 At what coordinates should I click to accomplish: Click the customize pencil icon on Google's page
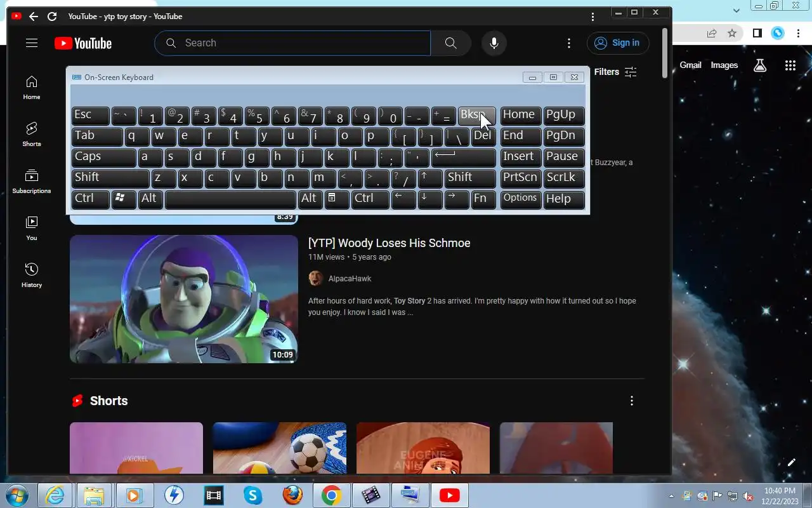click(792, 462)
